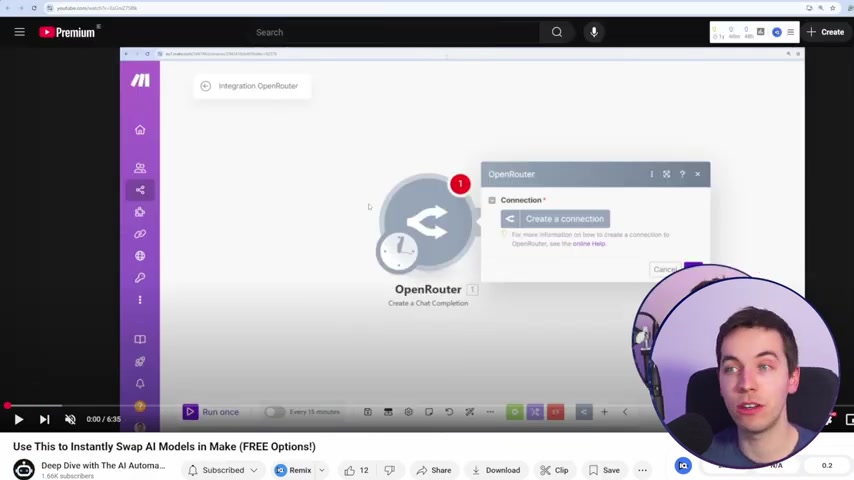Toggle the Connection field map checkbox

(492, 200)
